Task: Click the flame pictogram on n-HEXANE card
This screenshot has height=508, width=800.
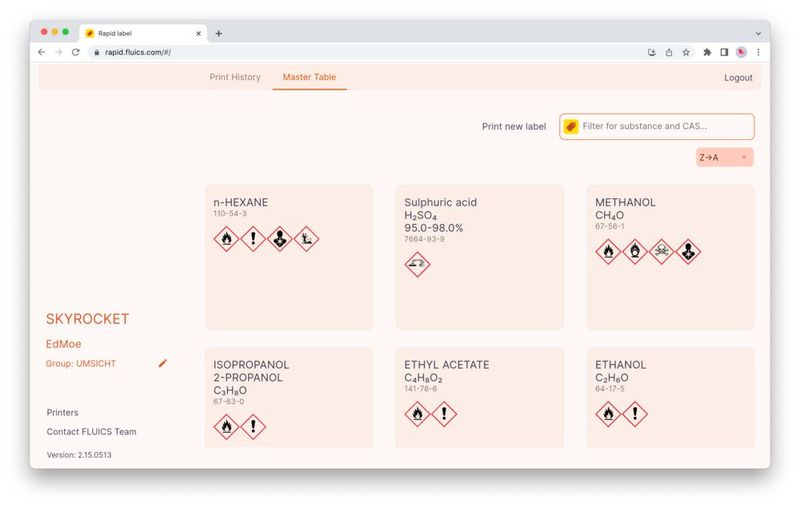Action: [x=227, y=239]
